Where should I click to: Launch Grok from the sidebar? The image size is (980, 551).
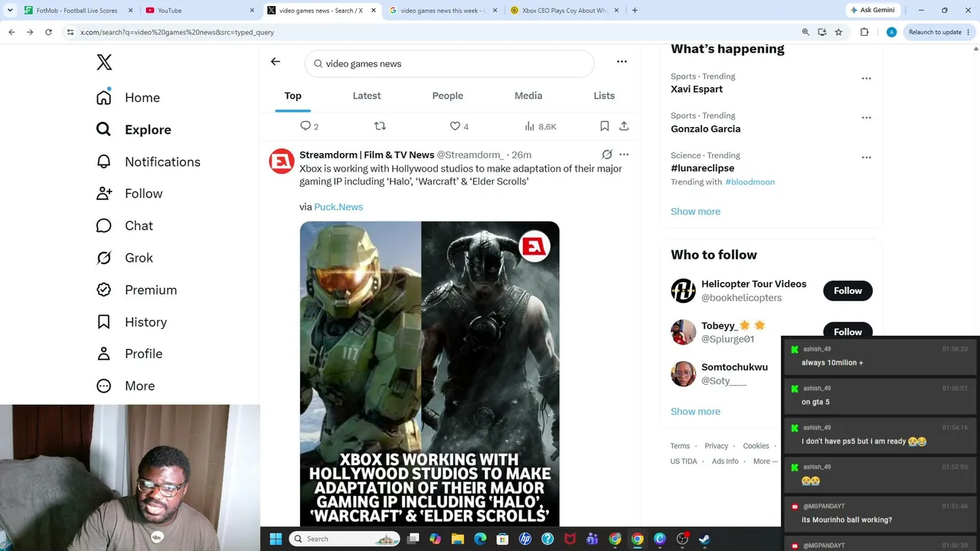coord(124,258)
